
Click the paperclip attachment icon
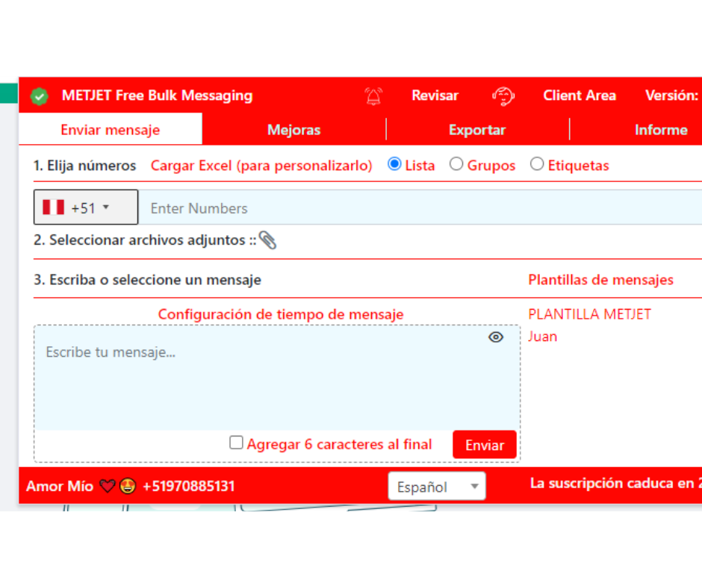tap(267, 240)
